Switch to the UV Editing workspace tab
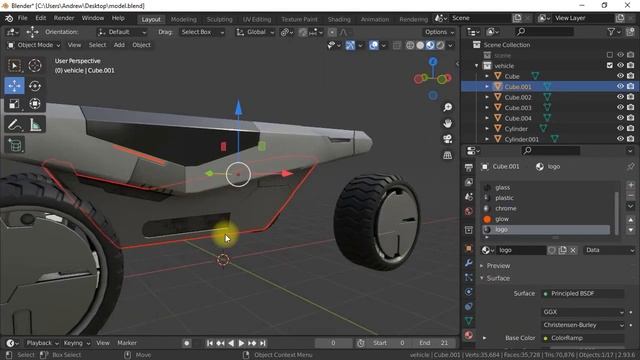This screenshot has height=360, width=640. (x=257, y=19)
